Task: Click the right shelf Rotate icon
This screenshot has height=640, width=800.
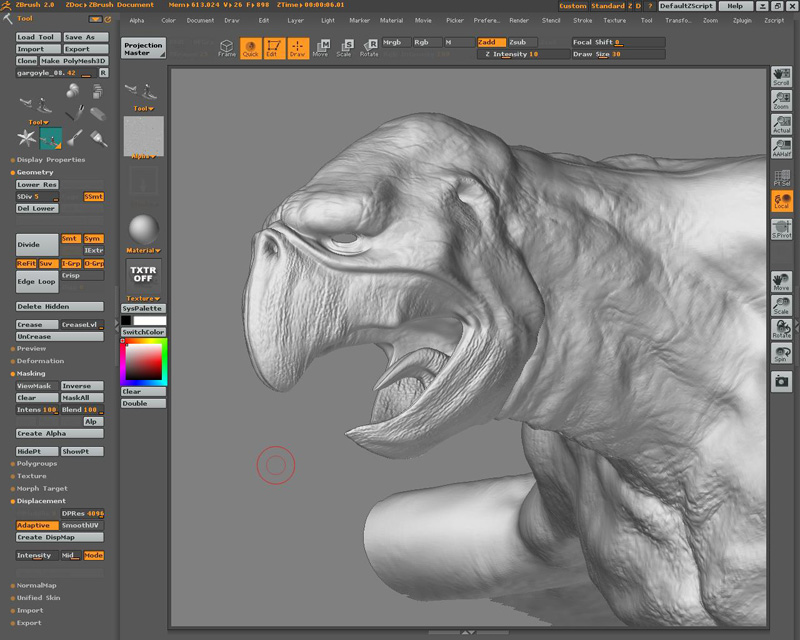Action: point(781,329)
